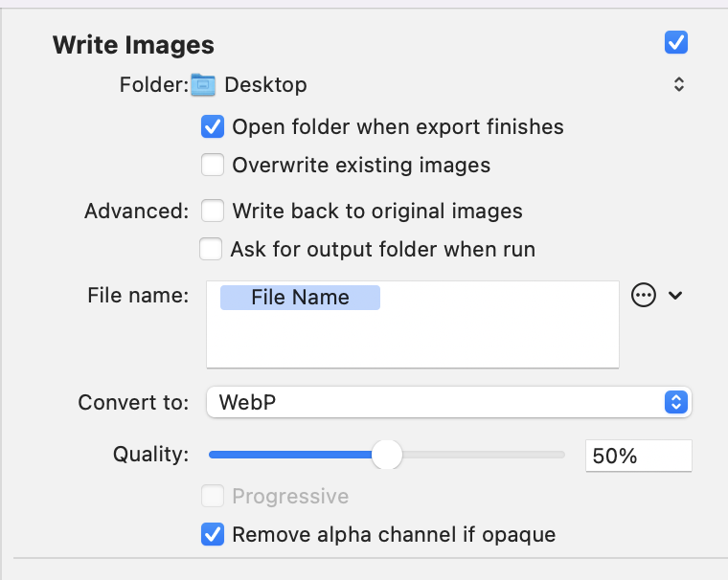This screenshot has height=580, width=728.
Task: Disable the Write Images action checkbox
Action: click(676, 43)
